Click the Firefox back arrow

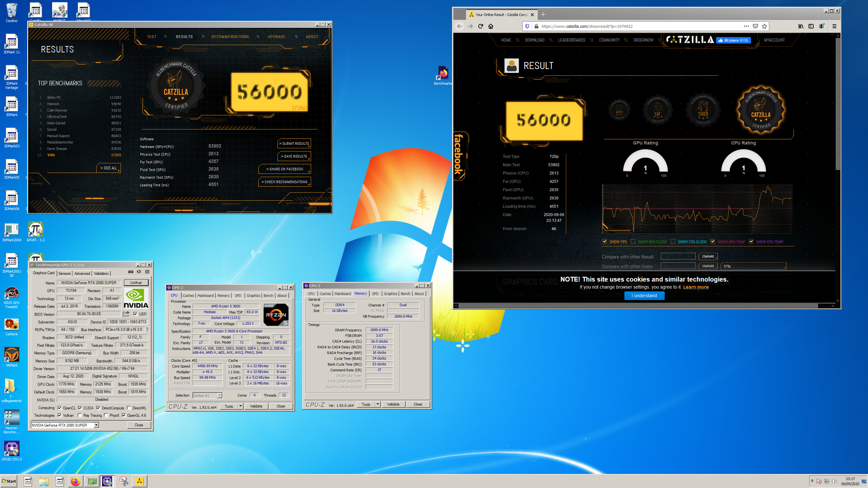tap(460, 26)
